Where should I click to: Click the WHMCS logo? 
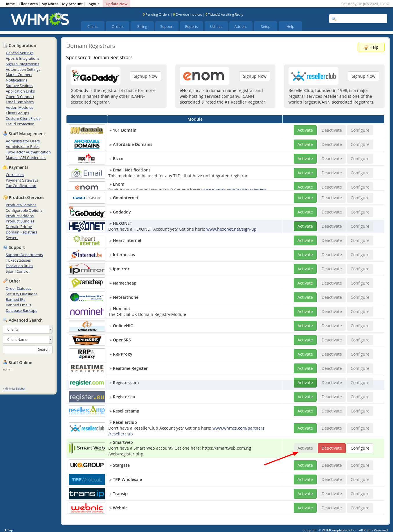[40, 19]
